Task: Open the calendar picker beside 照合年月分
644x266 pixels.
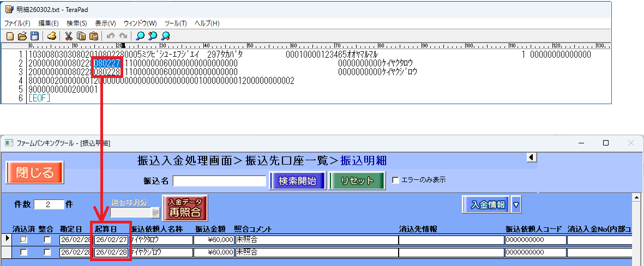Action: (x=155, y=213)
